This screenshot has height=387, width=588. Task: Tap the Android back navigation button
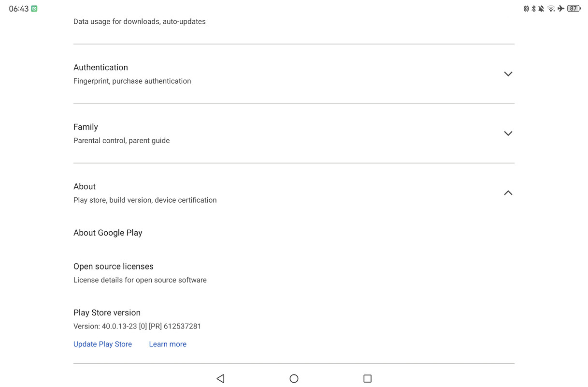[220, 378]
